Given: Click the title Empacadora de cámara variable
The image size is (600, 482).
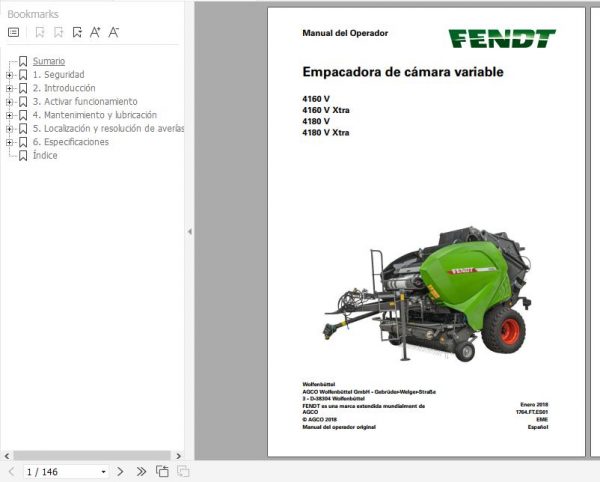Looking at the screenshot, I should [403, 72].
